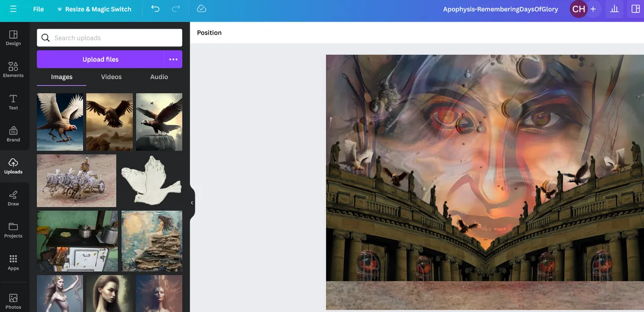Open the Apps sidebar panel

[13, 263]
